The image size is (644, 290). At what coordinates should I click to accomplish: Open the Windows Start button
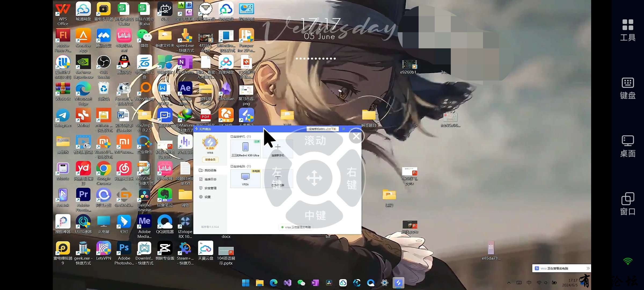pyautogui.click(x=246, y=283)
